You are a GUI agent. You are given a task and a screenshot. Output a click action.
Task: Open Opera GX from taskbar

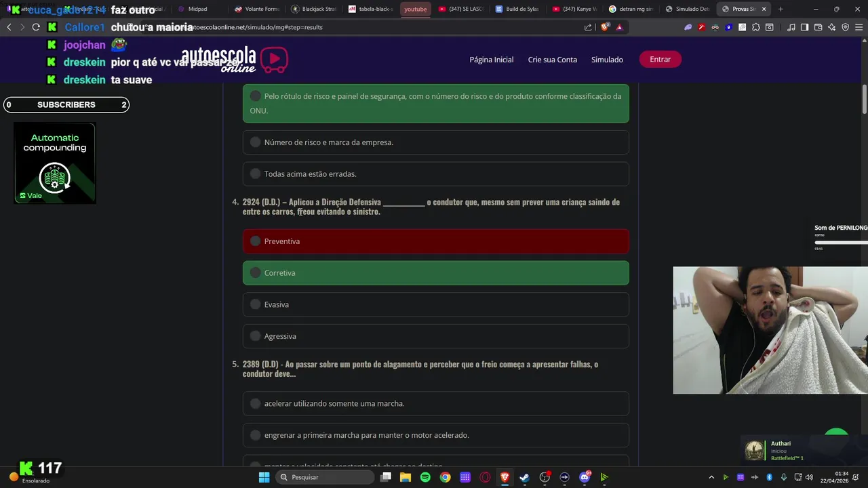click(485, 477)
